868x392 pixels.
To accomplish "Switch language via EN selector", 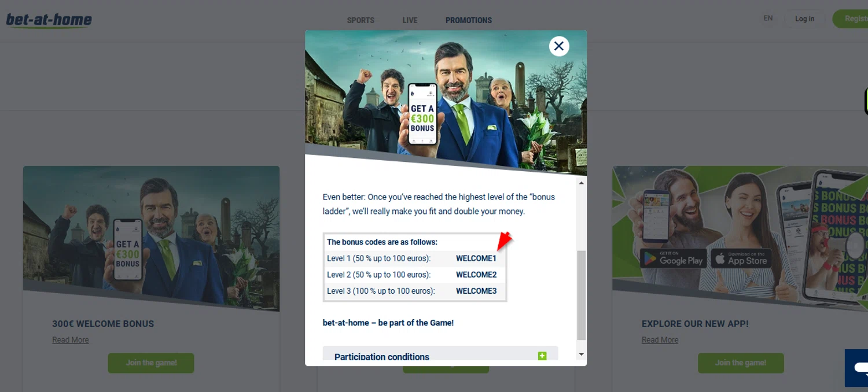I will (768, 19).
